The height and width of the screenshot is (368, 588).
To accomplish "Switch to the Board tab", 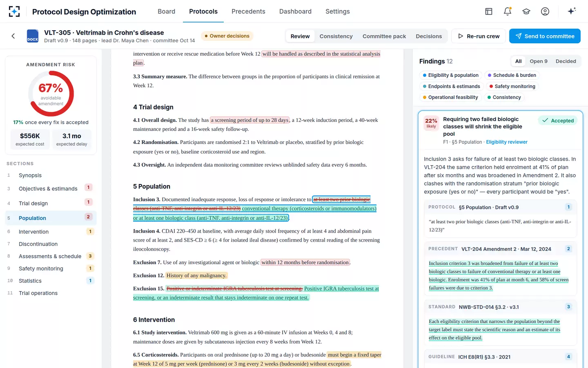I will point(167,11).
